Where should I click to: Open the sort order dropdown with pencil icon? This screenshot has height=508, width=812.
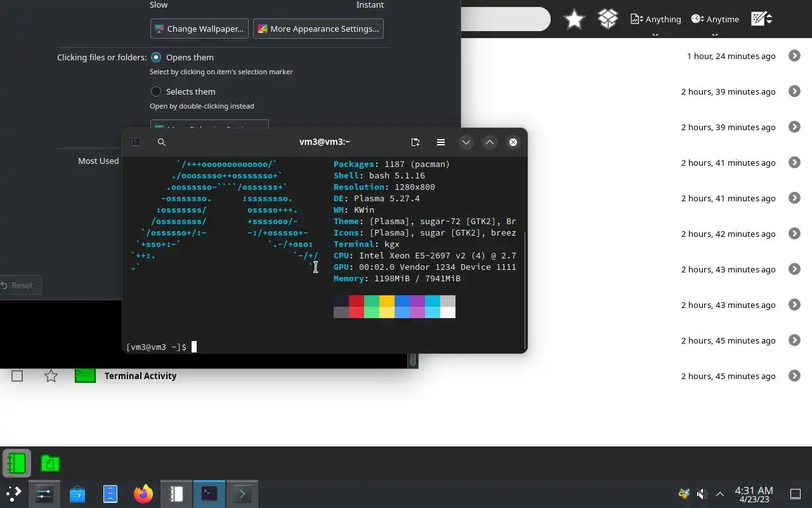pyautogui.click(x=761, y=19)
